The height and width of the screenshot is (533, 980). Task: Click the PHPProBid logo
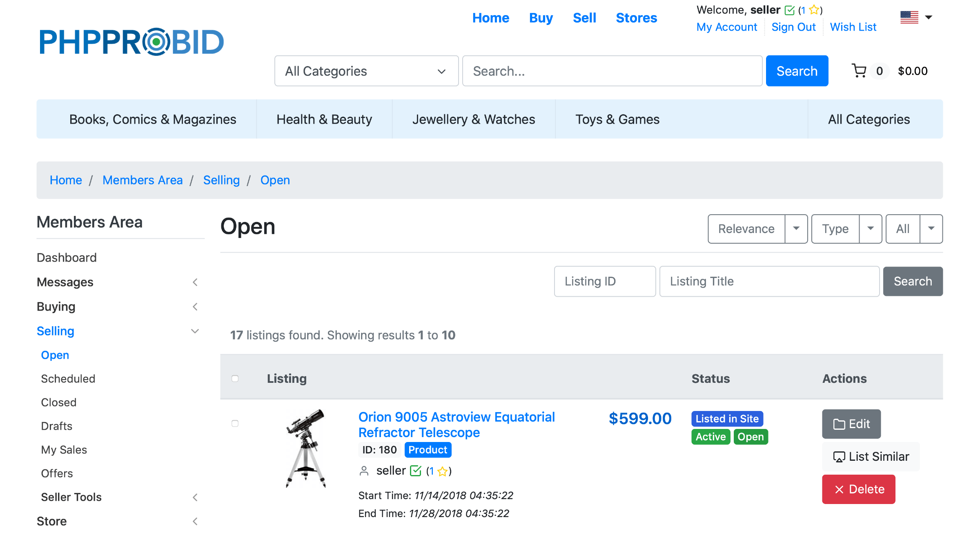pos(131,42)
